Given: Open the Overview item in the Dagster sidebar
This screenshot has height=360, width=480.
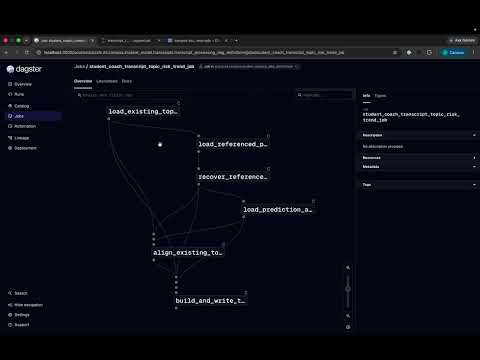Looking at the screenshot, I should pyautogui.click(x=20, y=84).
